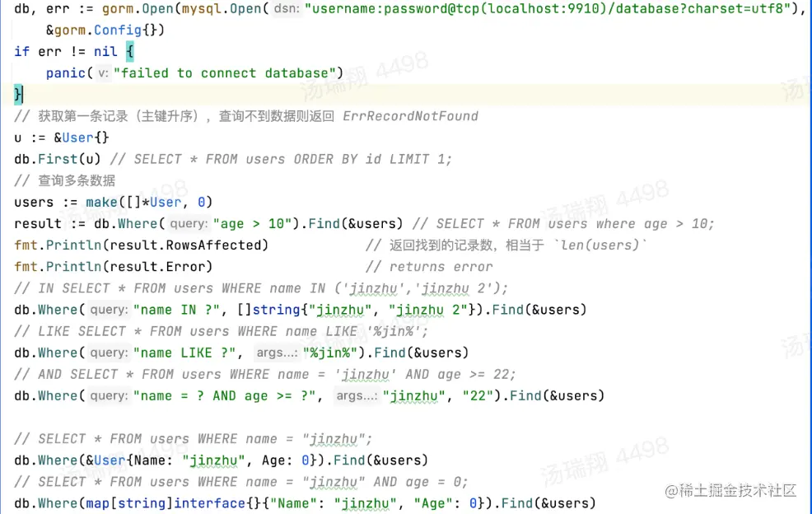Click the "AND SELECT * FROM users" comment line
812x514 pixels.
point(265,374)
